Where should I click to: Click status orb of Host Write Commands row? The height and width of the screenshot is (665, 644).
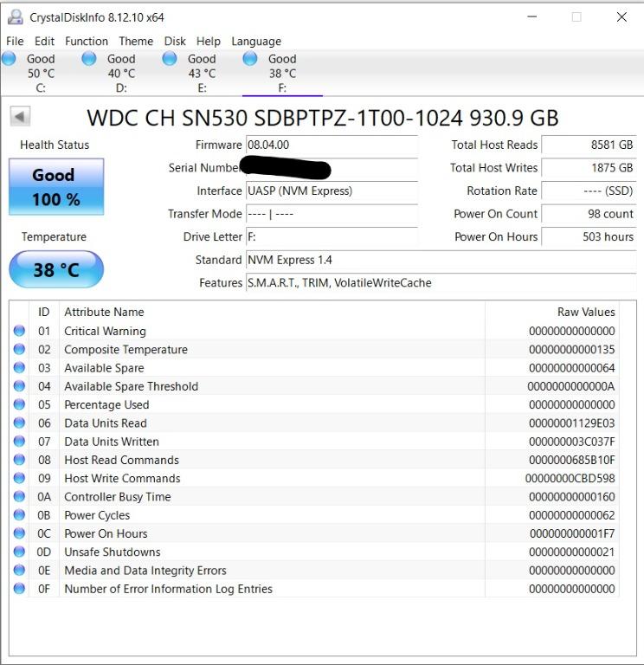(x=19, y=478)
